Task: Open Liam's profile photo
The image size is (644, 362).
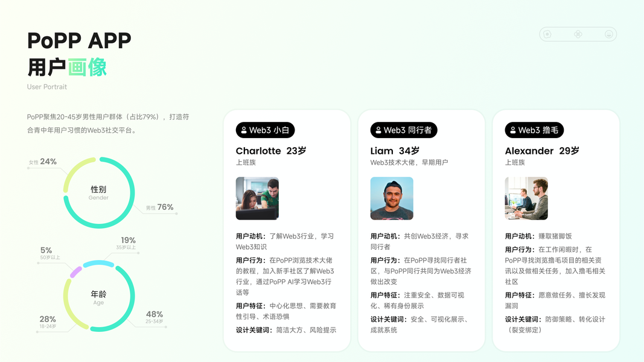Action: point(392,198)
